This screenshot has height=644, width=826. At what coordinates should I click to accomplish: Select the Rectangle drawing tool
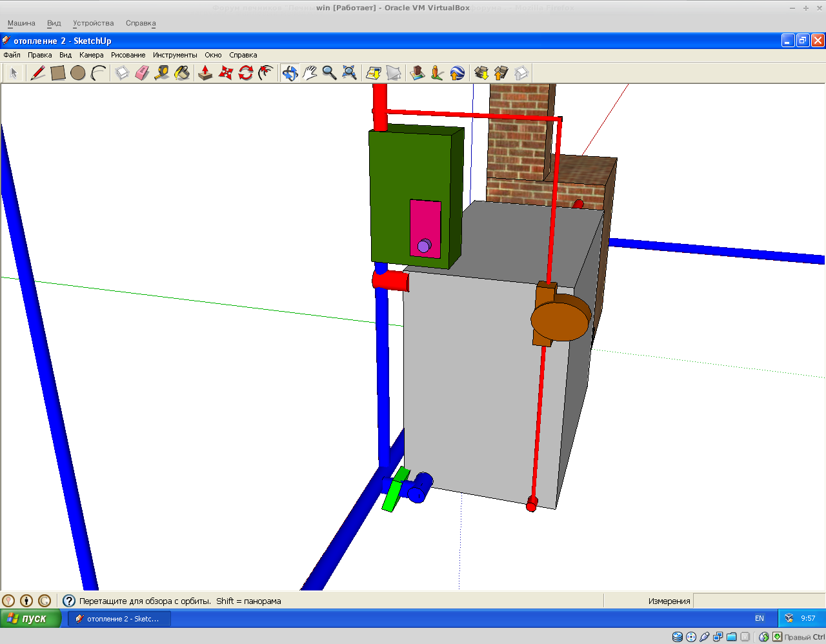click(x=58, y=73)
